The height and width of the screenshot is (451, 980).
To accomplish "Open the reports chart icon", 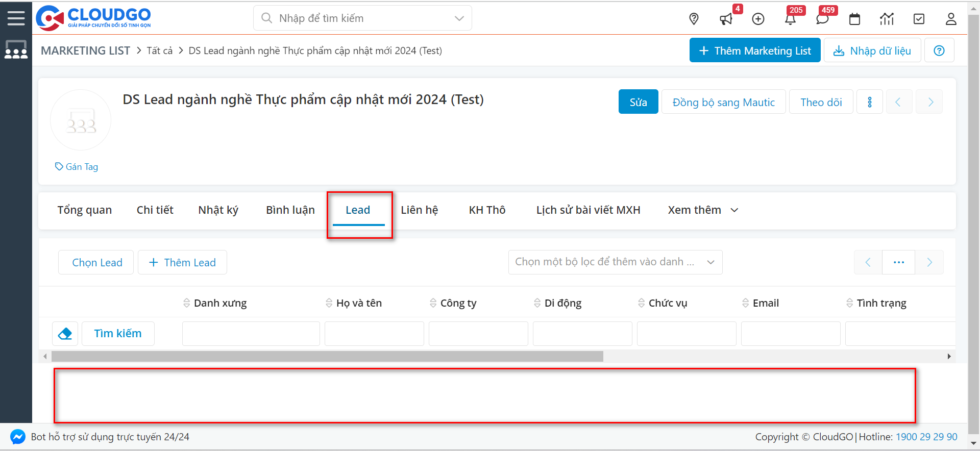I will click(887, 19).
